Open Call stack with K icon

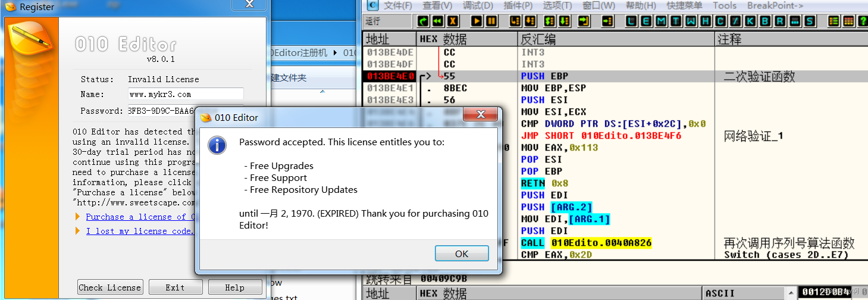[x=751, y=21]
